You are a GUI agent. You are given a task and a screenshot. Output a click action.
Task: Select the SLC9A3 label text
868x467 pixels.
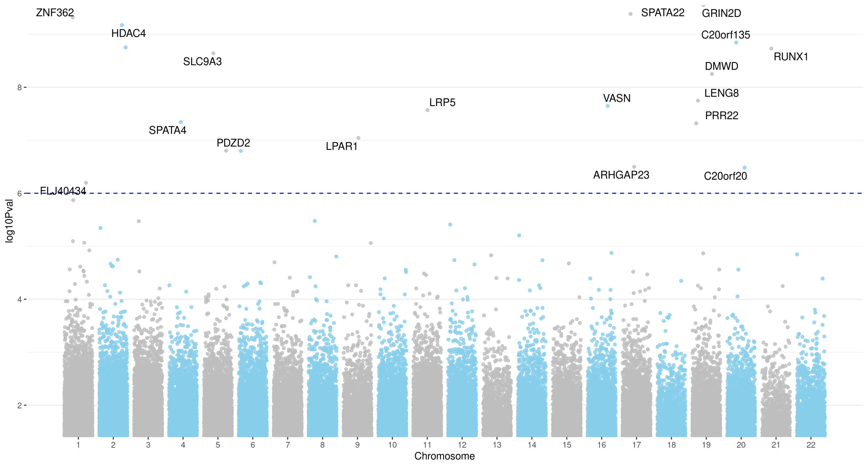click(x=202, y=62)
